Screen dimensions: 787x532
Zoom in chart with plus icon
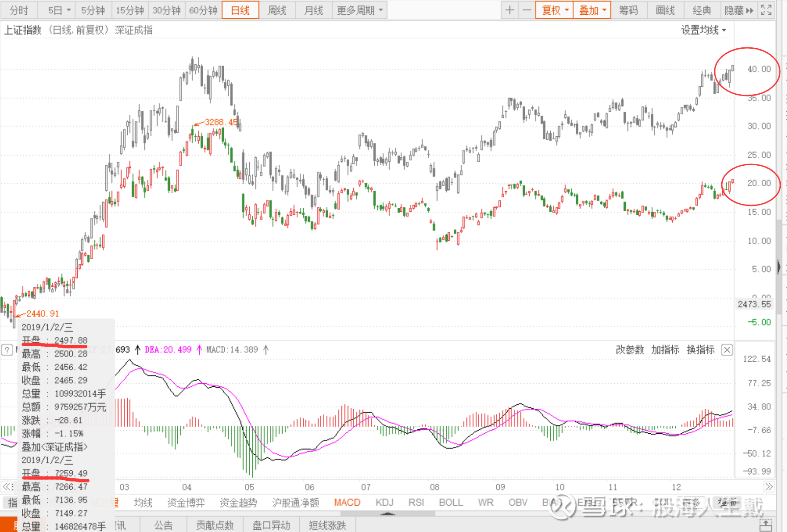pos(510,10)
